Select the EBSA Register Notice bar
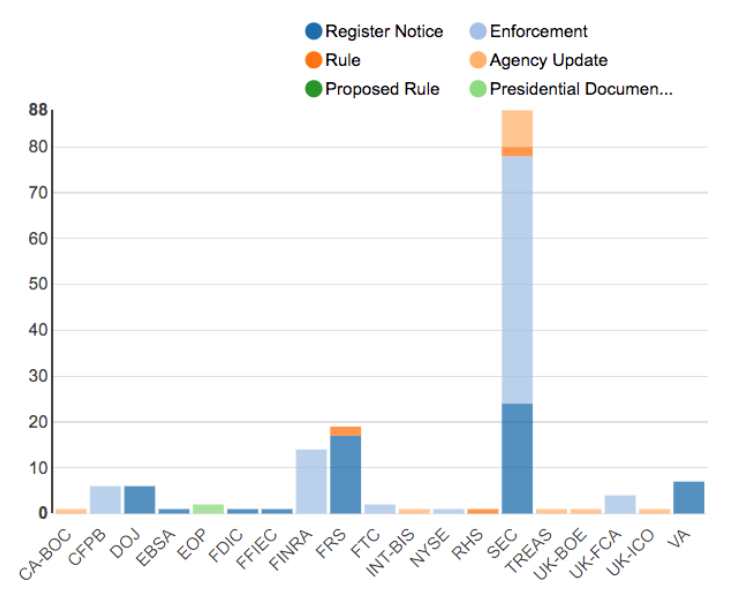The height and width of the screenshot is (590, 735). pyautogui.click(x=174, y=511)
